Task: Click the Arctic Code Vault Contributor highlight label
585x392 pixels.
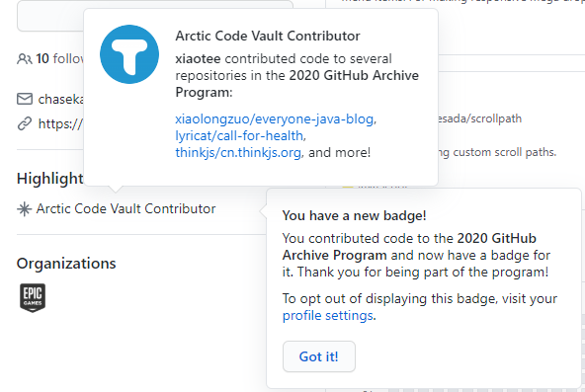Action: point(125,208)
